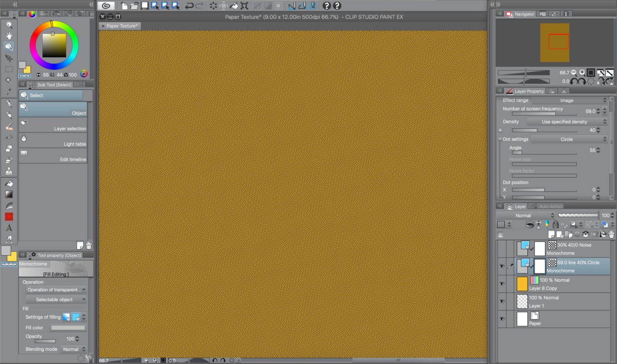Hide the 59.0 line 40% Circle layer
The height and width of the screenshot is (364, 617).
502,266
